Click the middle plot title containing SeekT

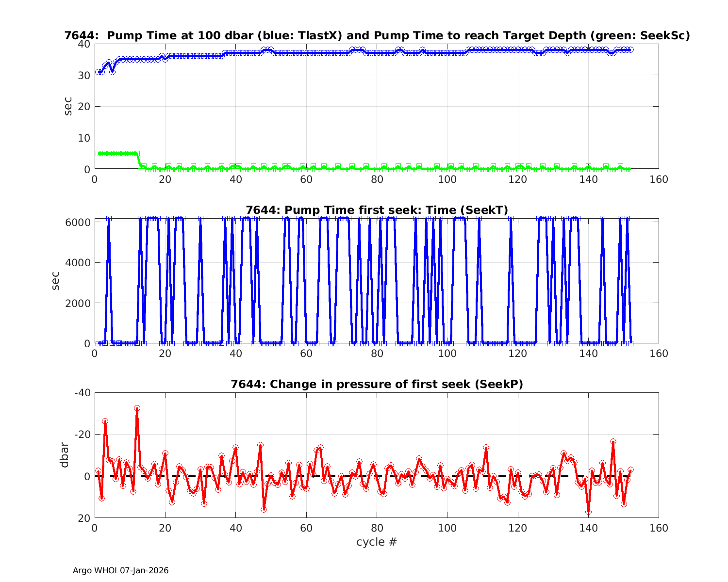(x=377, y=210)
